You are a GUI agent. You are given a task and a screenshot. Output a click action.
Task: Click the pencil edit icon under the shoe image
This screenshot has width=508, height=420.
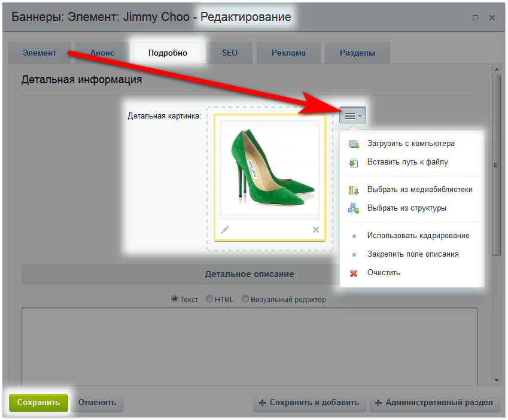tap(224, 230)
